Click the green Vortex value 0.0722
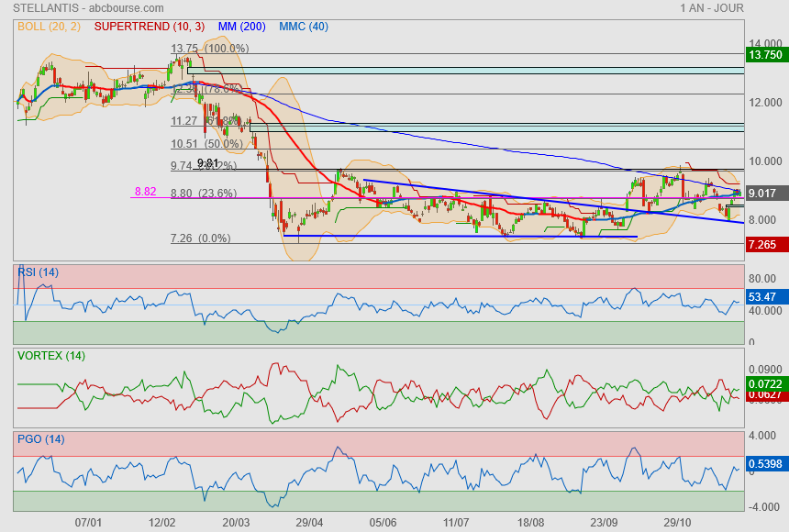This screenshot has width=789, height=532. coord(765,383)
